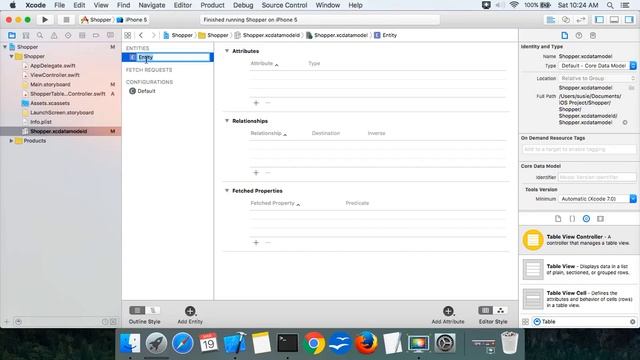This screenshot has width=640, height=360.
Task: Open the Source Control menu
Action: [x=284, y=5]
